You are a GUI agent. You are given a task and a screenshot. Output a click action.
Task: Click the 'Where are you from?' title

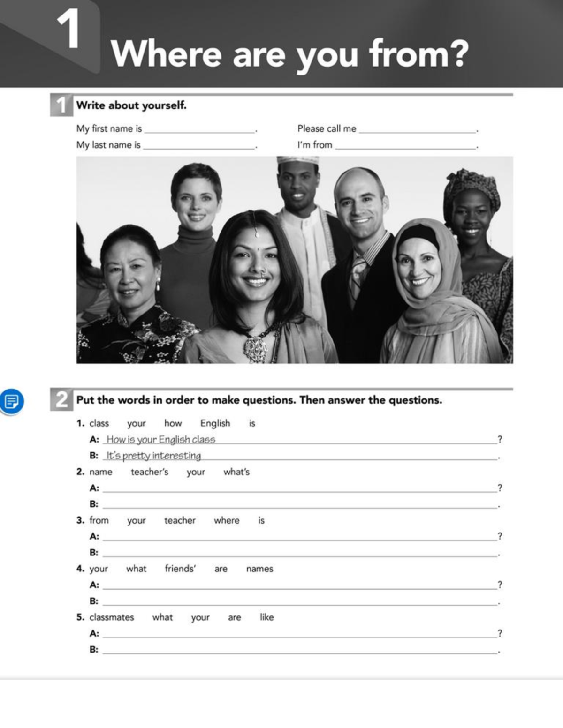[289, 54]
